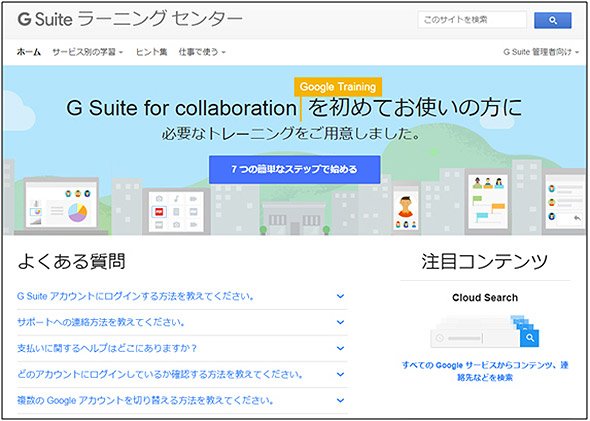Open the G Suite アカウントにログインする方法 question
The image size is (590, 421).
135,296
